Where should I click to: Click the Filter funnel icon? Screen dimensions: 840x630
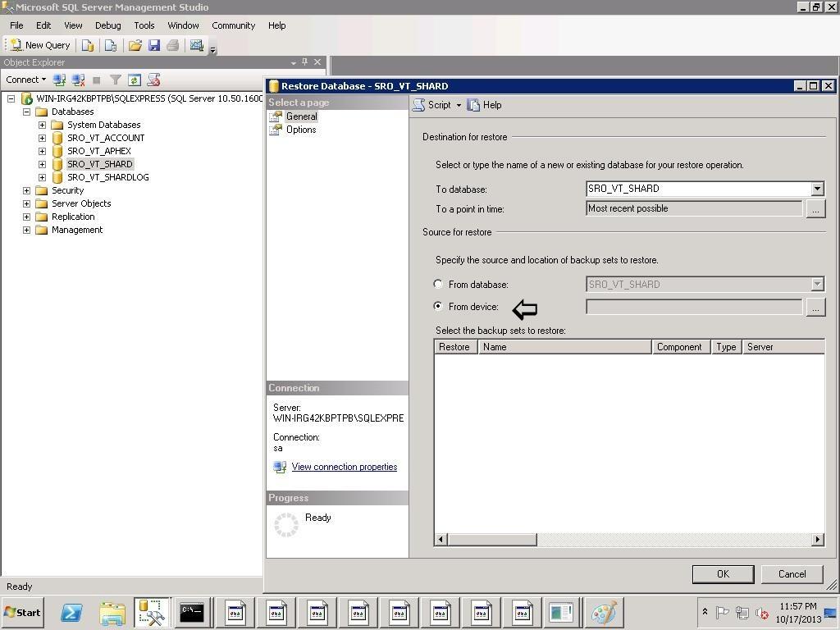(x=115, y=80)
